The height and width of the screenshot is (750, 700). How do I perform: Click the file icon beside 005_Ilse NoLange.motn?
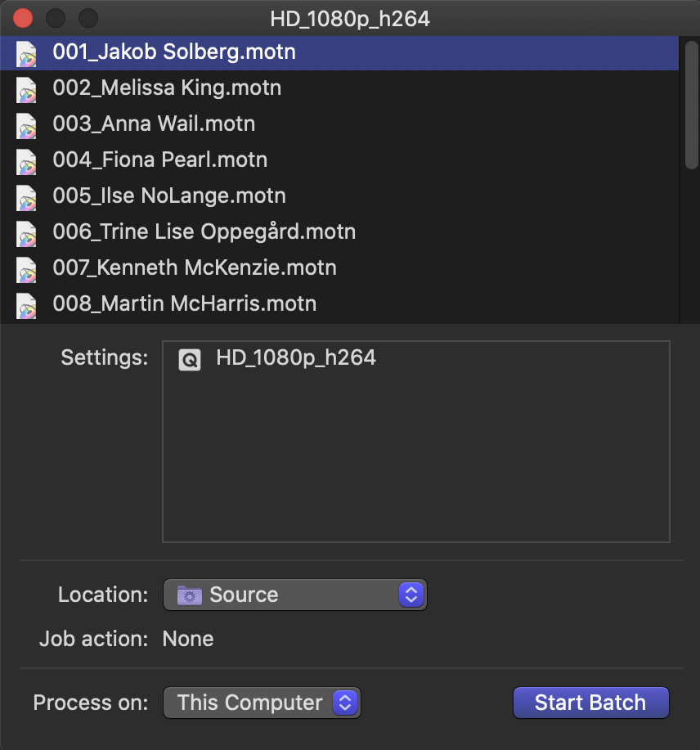pos(26,197)
